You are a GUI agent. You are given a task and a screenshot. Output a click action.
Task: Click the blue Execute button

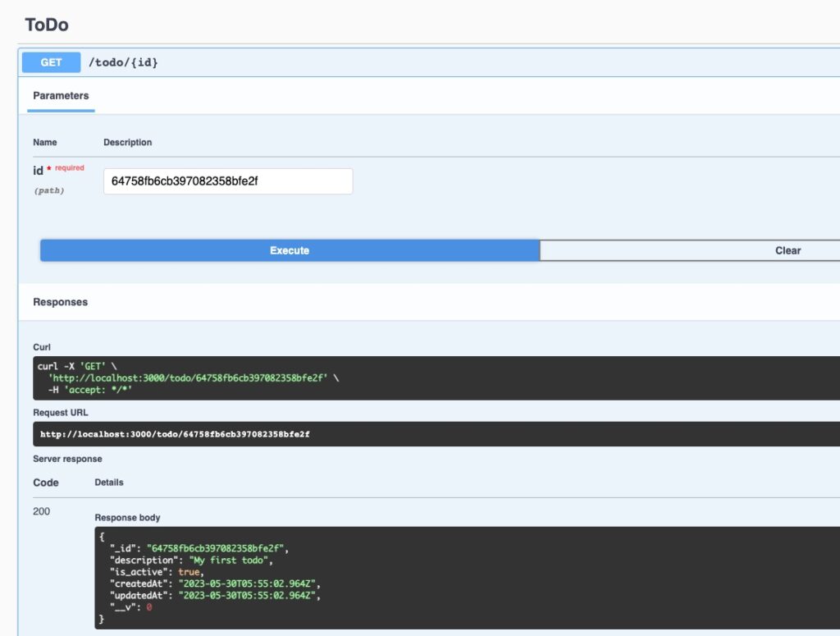[290, 250]
